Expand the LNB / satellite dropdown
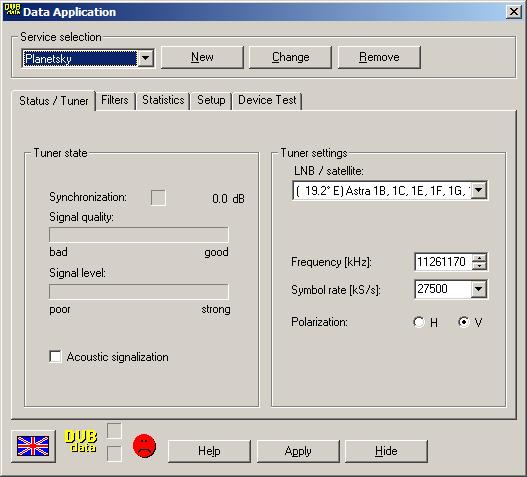527x477 pixels. click(x=479, y=190)
